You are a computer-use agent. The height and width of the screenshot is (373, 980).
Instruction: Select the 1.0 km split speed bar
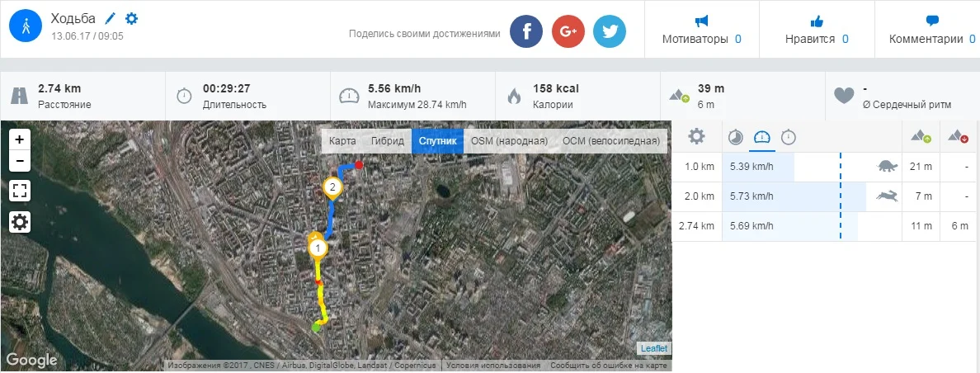(x=758, y=167)
